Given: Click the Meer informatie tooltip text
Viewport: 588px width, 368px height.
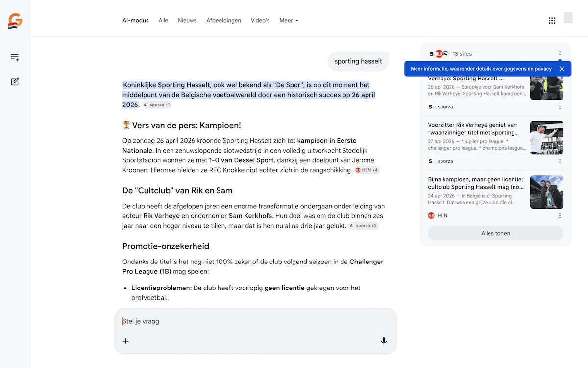Looking at the screenshot, I should [x=481, y=69].
